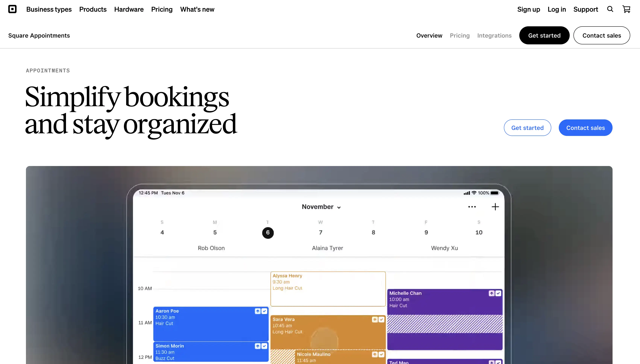The width and height of the screenshot is (640, 364).
Task: Open the Sara Vera Long Hair Cut appointment
Action: 328,332
